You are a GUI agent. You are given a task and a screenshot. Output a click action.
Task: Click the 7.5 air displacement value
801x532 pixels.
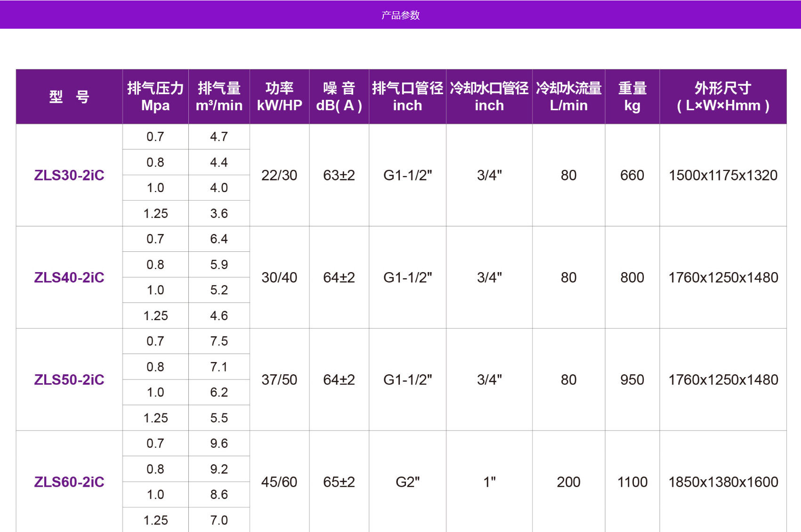point(219,341)
